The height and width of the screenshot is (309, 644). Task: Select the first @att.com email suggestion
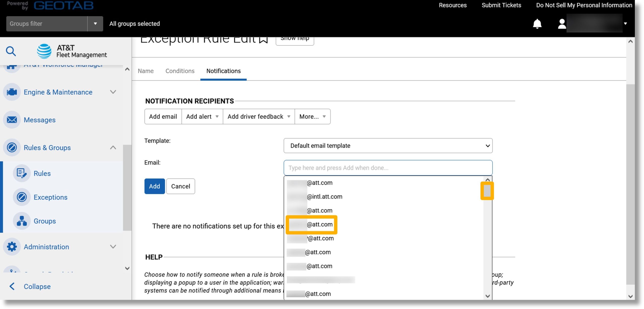click(310, 183)
